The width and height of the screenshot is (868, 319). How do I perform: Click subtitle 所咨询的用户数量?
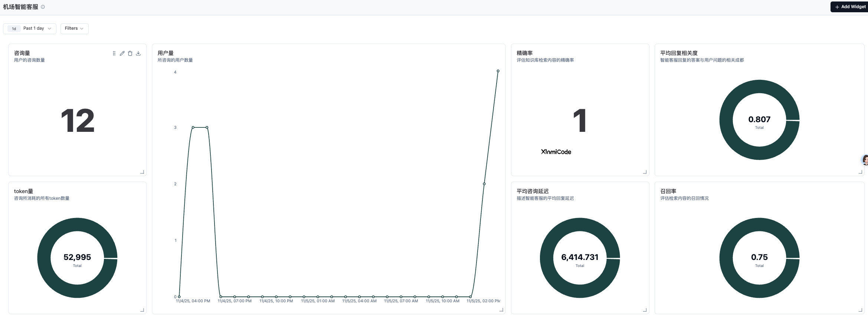click(175, 60)
